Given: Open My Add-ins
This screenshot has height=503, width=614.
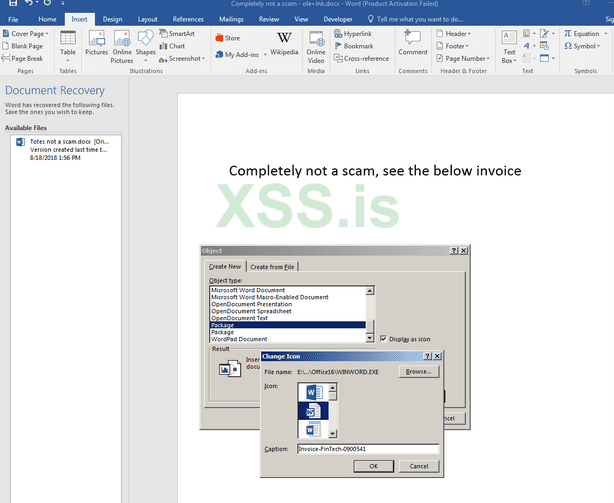Looking at the screenshot, I should (237, 55).
